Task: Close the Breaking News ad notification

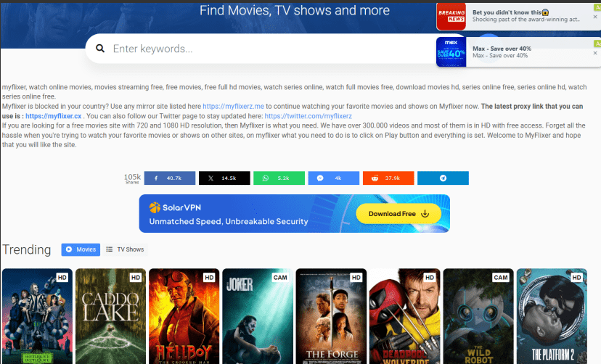Action: (x=595, y=17)
